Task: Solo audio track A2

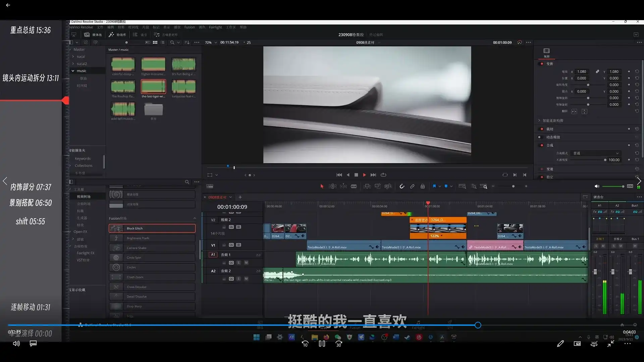Action: (239, 279)
